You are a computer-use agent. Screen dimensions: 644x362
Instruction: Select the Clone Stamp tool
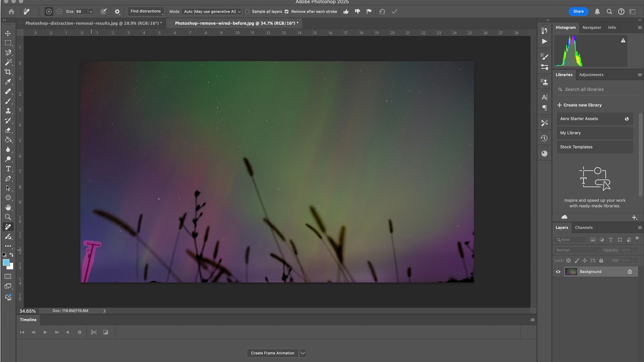(x=8, y=111)
